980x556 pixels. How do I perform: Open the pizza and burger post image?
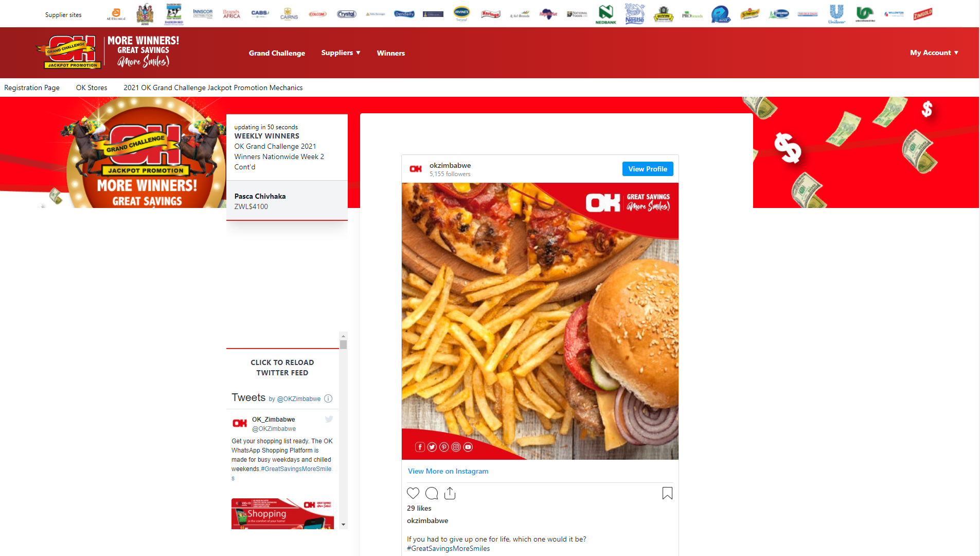(540, 321)
